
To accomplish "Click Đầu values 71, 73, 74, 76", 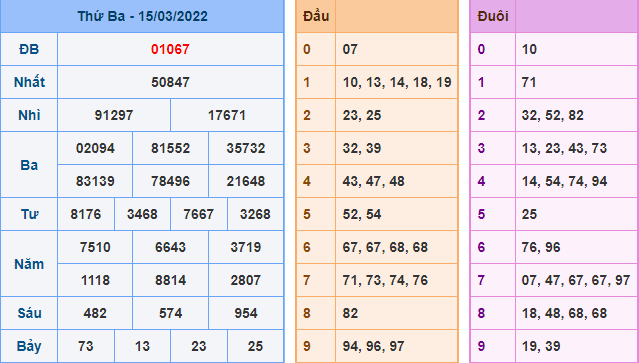I will click(x=385, y=280).
